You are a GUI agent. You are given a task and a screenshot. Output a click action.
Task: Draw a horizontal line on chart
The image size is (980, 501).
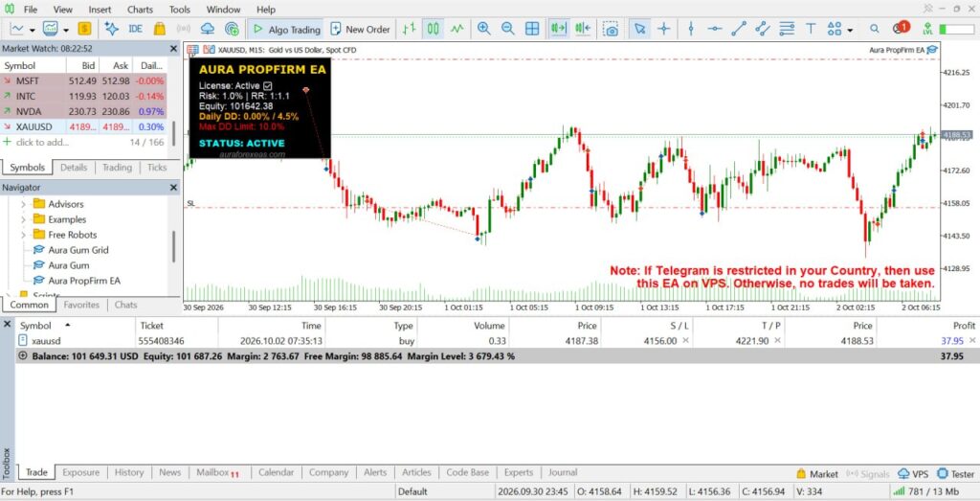[x=715, y=29]
